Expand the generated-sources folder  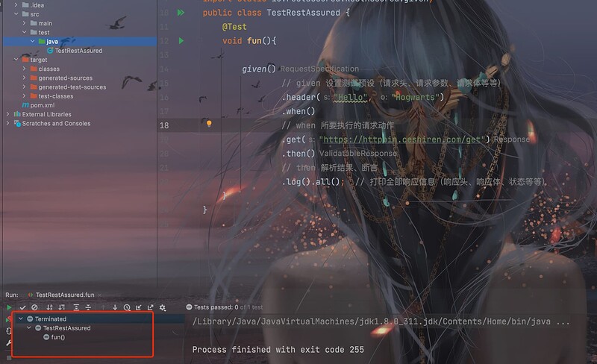(x=25, y=78)
